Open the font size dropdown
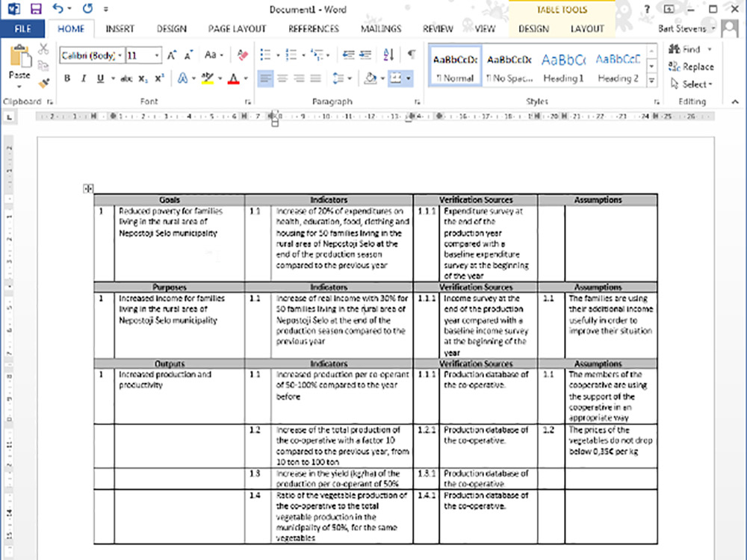The image size is (747, 560). [156, 56]
